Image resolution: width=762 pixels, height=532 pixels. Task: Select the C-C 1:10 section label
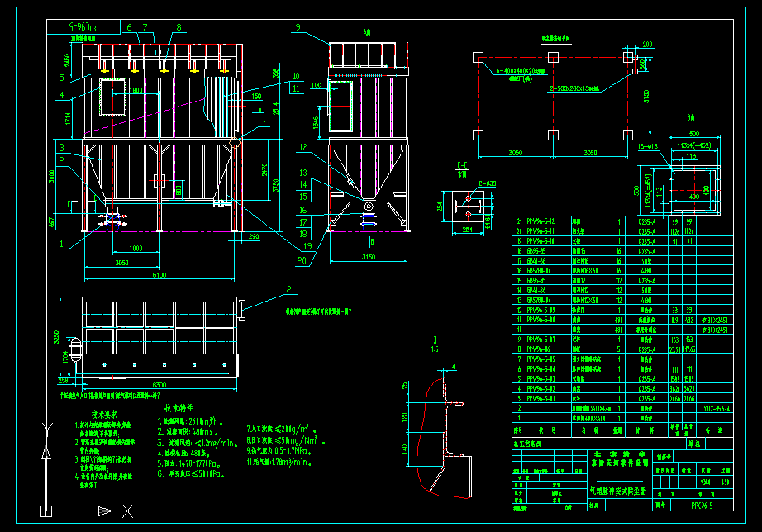coord(461,169)
